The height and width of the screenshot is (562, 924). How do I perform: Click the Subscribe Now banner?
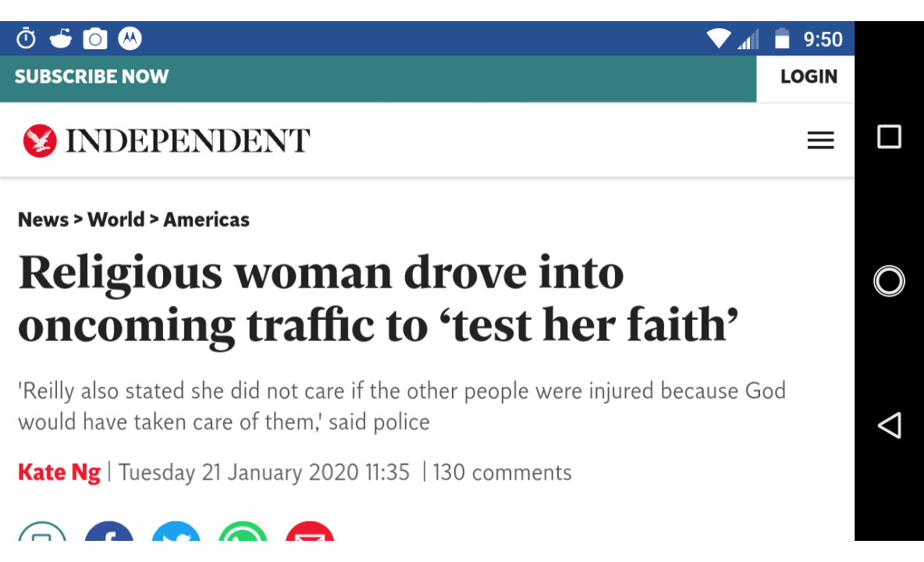[x=91, y=76]
